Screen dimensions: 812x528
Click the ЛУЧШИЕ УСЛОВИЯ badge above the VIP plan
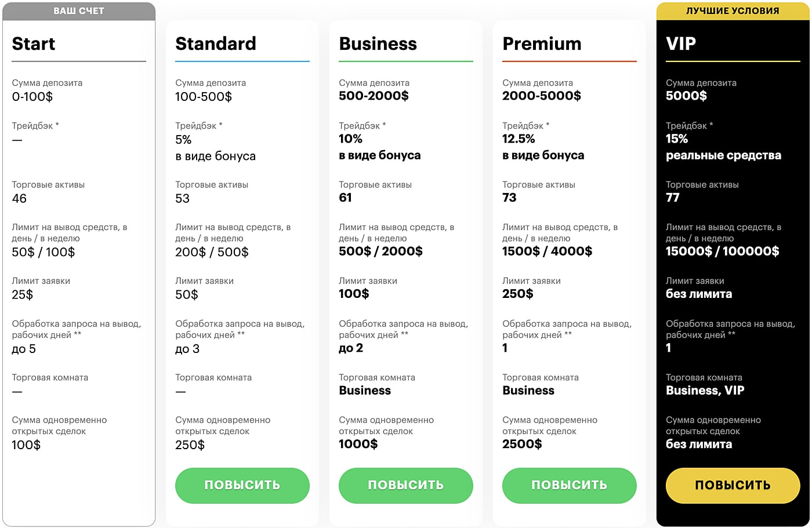click(733, 10)
